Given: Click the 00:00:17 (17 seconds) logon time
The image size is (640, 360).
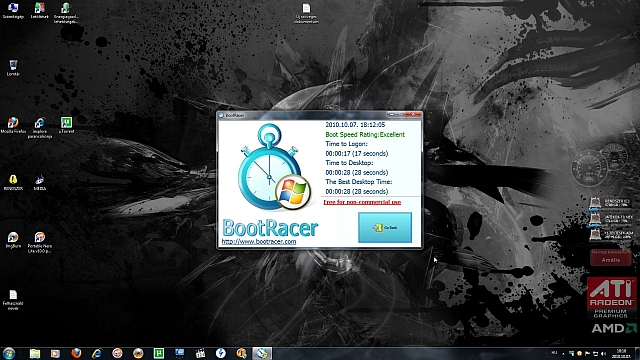Looking at the screenshot, I should click(x=356, y=153).
